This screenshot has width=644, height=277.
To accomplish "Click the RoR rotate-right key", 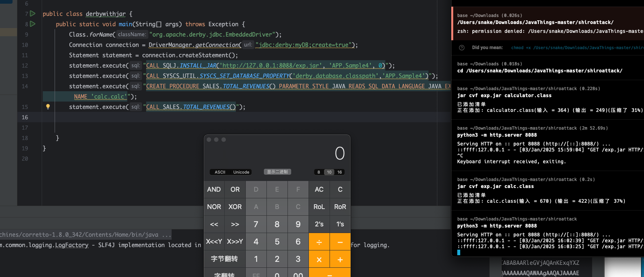I will [x=340, y=207].
